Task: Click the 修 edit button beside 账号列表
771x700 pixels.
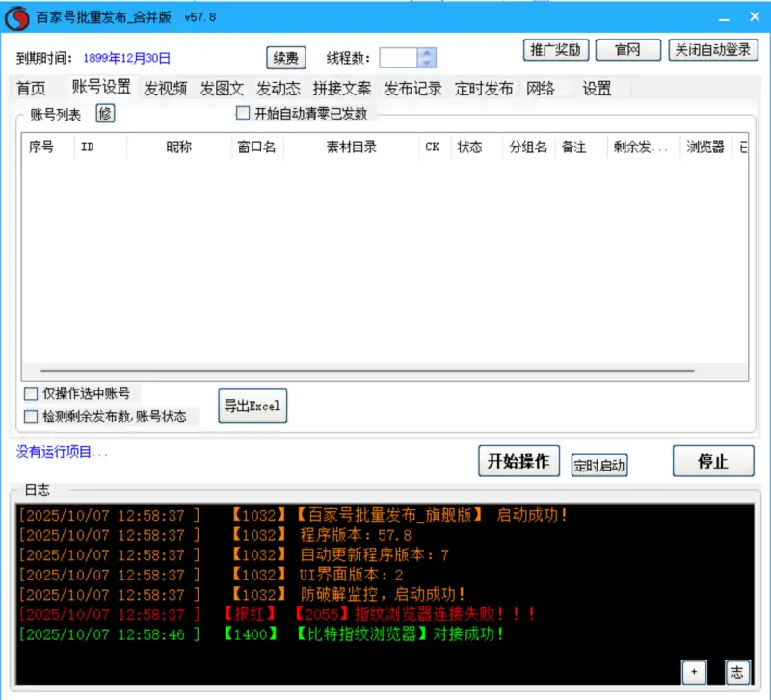Action: click(x=105, y=114)
